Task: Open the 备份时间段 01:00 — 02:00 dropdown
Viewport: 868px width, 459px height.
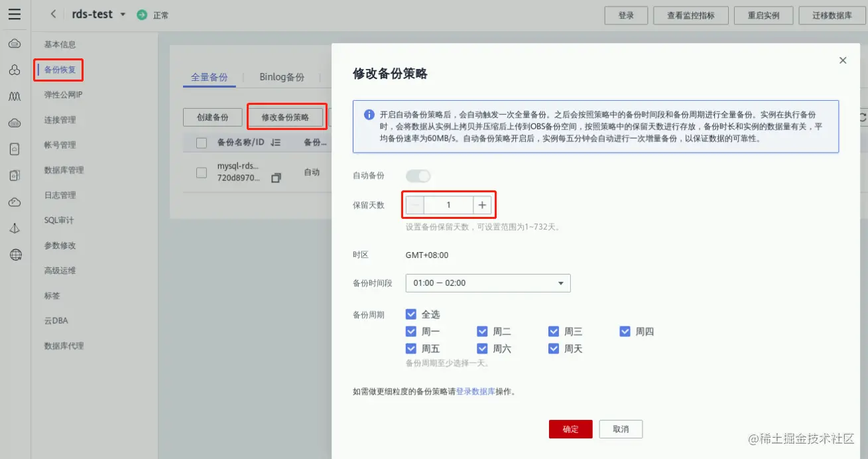Action: pos(488,283)
